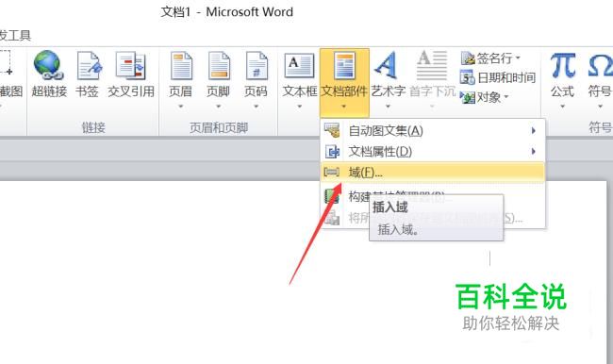Expand the Footer (页脚) dropdown arrow
This screenshot has height=364, width=613.
(x=219, y=107)
